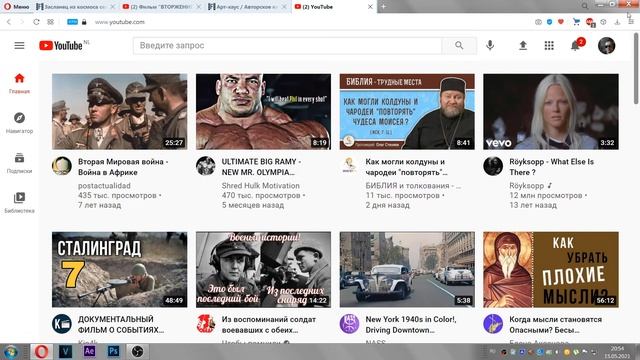Go back with the browser arrow
This screenshot has width=640, height=360.
tap(9, 22)
